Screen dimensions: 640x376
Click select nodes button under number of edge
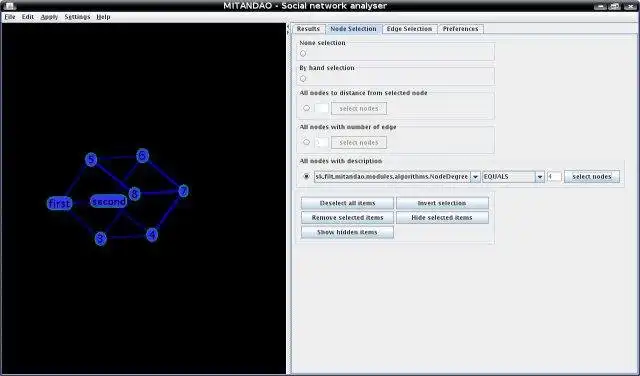click(x=359, y=142)
